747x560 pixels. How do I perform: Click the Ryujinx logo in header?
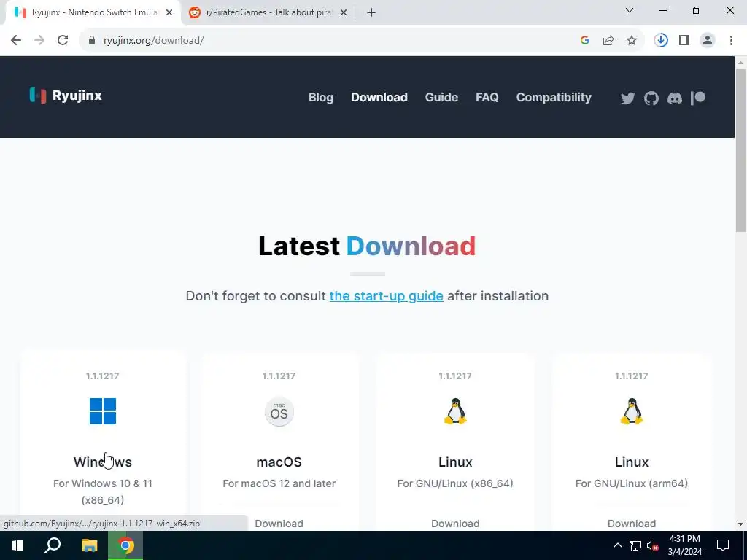65,96
